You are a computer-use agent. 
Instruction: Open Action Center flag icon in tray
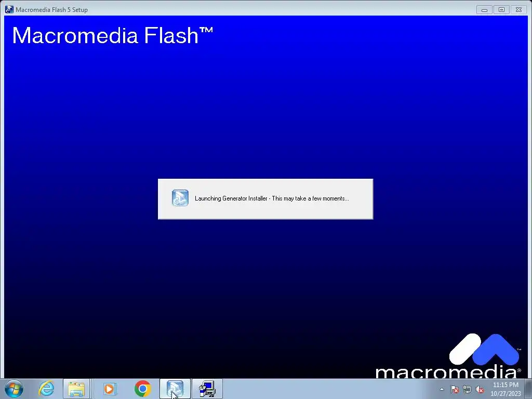[x=455, y=390]
